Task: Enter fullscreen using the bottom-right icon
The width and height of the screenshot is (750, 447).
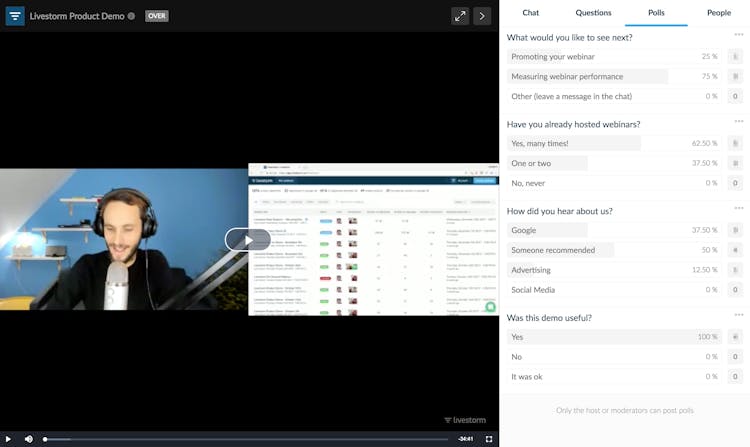Action: 489,439
